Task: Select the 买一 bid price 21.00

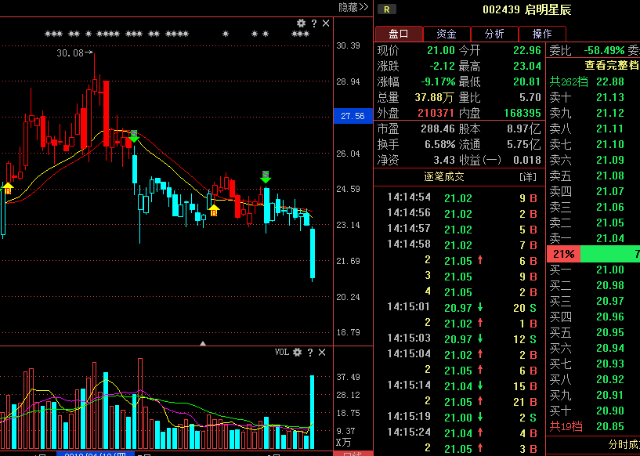Action: [610, 269]
